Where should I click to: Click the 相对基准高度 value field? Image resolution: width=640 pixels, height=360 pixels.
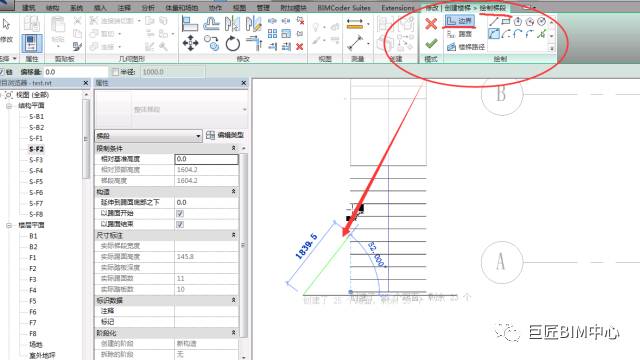click(207, 159)
